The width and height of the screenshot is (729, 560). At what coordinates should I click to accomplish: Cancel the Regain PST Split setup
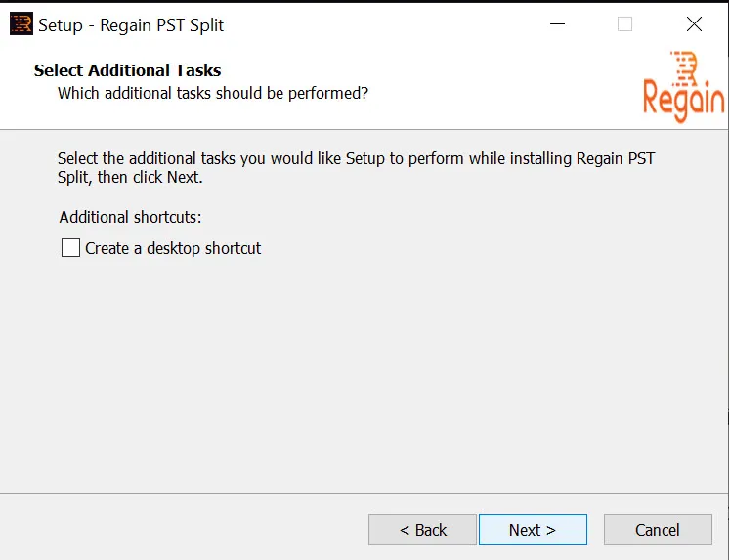pyautogui.click(x=658, y=530)
